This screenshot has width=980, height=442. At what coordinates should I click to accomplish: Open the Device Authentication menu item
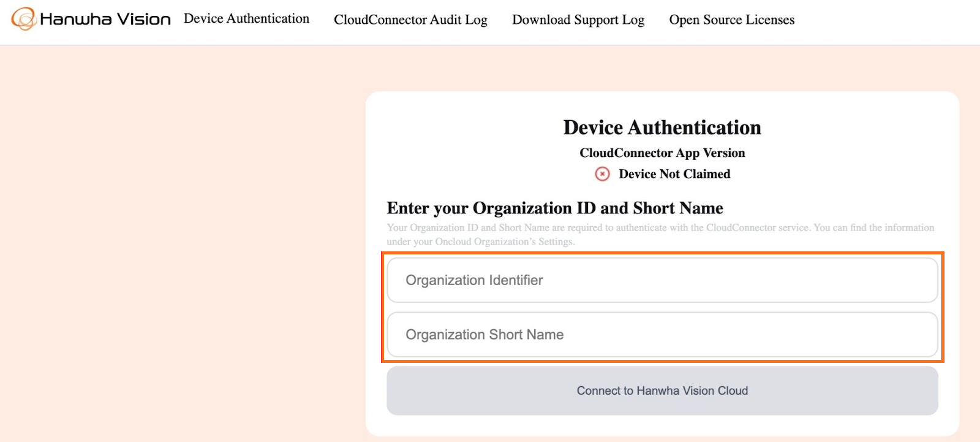click(x=246, y=19)
